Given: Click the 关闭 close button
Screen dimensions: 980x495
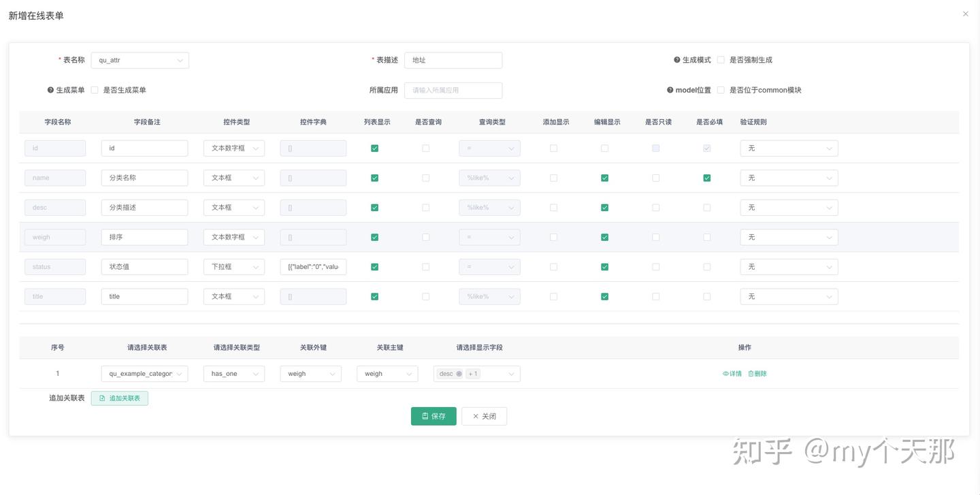Looking at the screenshot, I should point(484,415).
